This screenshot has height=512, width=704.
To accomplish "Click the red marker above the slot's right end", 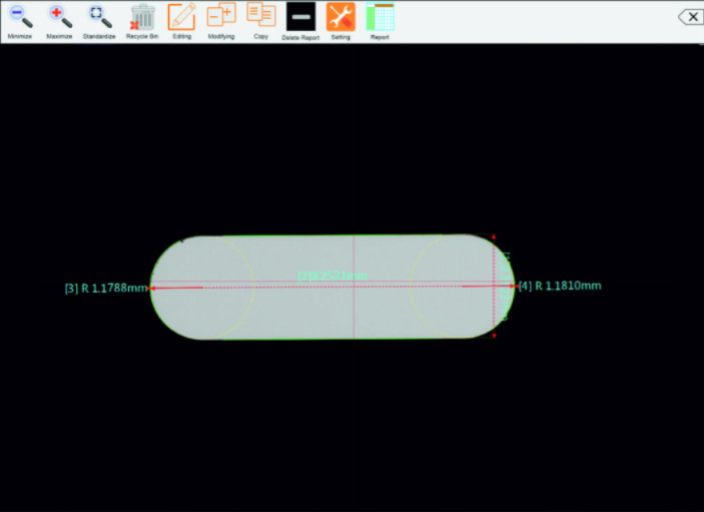I will [494, 238].
